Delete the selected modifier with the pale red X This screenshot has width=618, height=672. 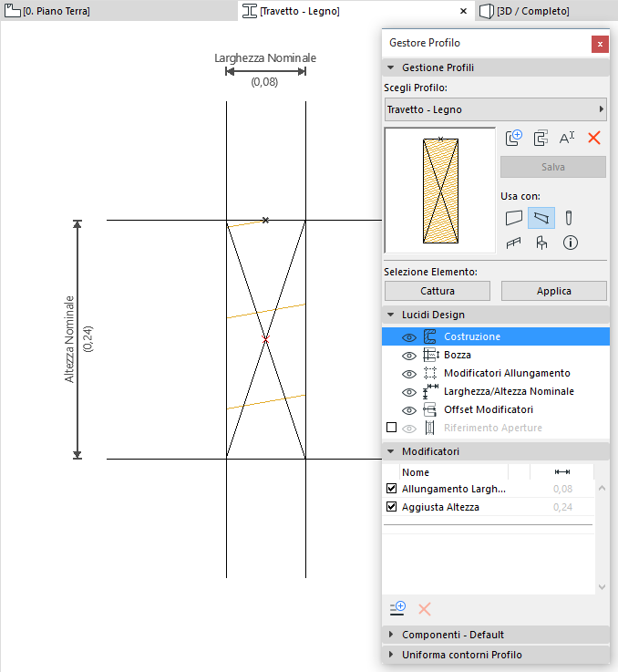coord(424,608)
